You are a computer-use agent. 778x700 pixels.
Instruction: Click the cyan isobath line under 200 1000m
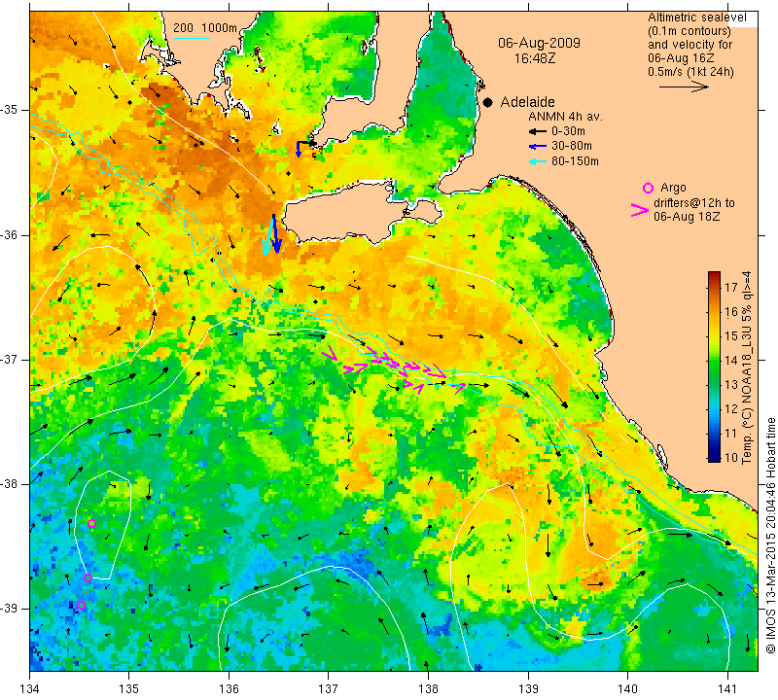pyautogui.click(x=191, y=38)
